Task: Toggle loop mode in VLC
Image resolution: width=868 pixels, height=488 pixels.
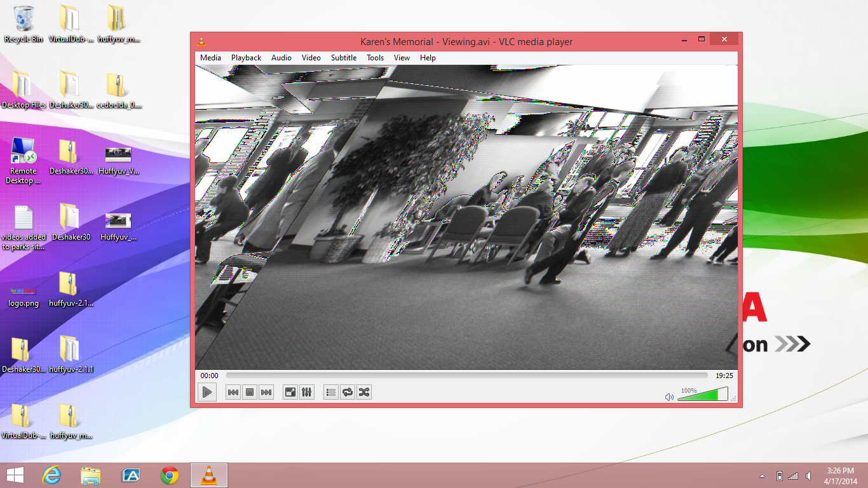Action: 347,392
